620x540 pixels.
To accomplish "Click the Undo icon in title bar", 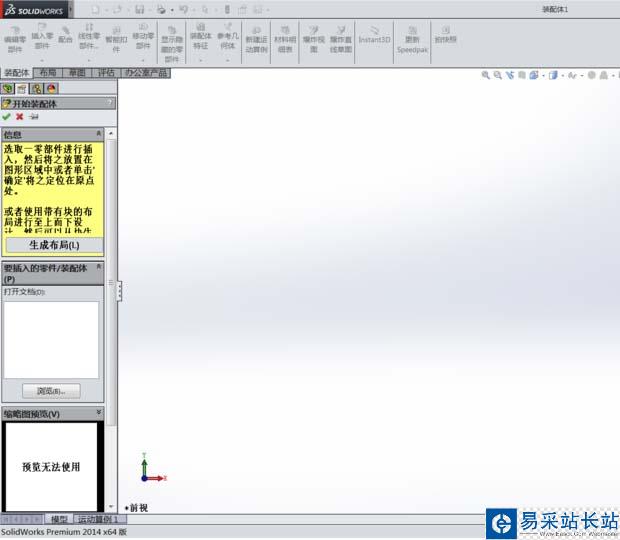I will [183, 9].
